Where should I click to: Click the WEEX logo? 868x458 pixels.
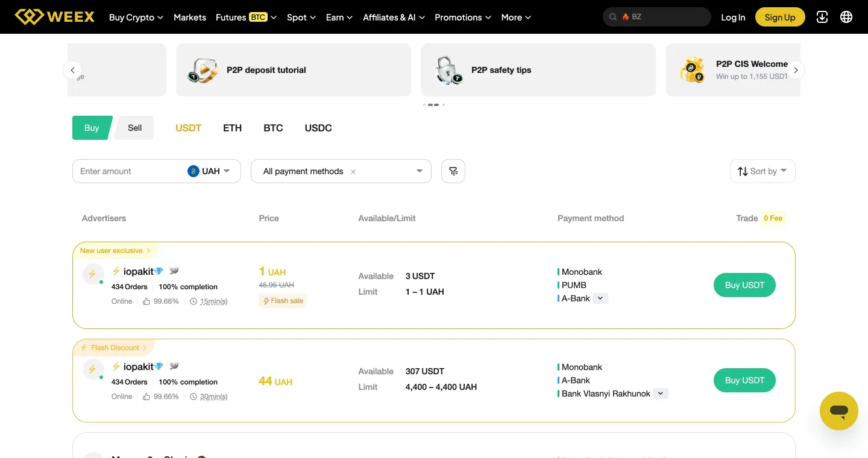[x=55, y=17]
